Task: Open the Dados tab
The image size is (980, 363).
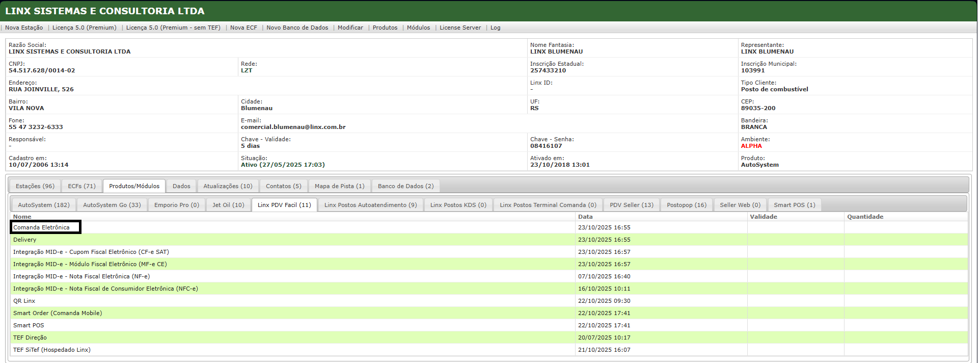Action: [x=181, y=186]
